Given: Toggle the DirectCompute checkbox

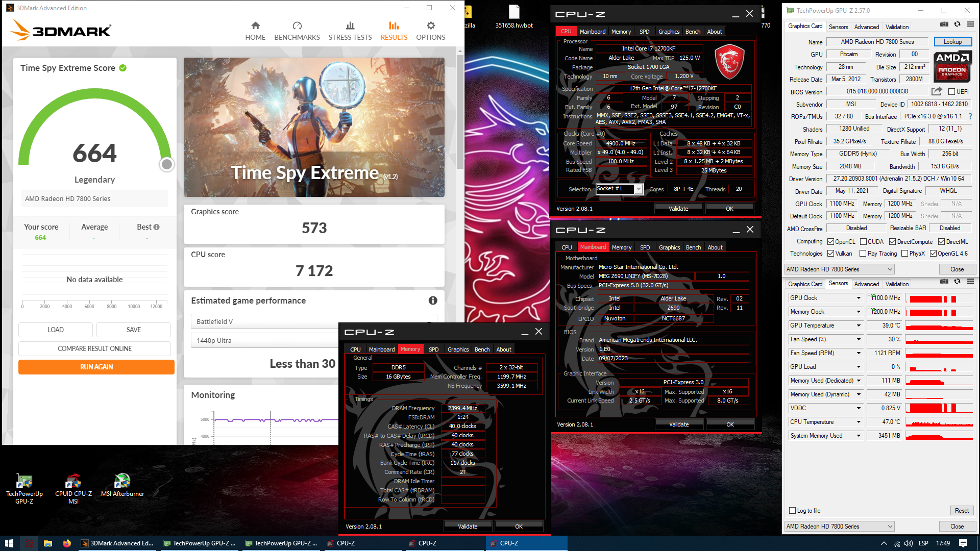Looking at the screenshot, I should tap(892, 242).
